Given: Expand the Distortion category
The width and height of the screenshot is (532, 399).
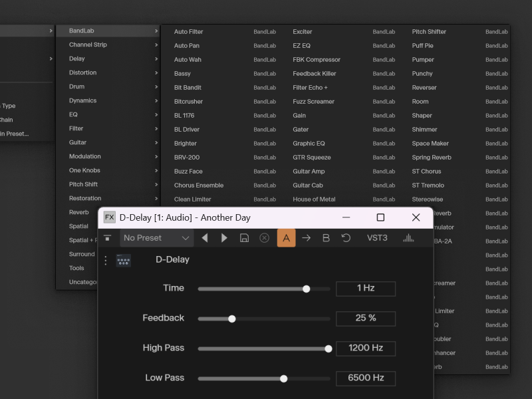Looking at the screenshot, I should 108,72.
